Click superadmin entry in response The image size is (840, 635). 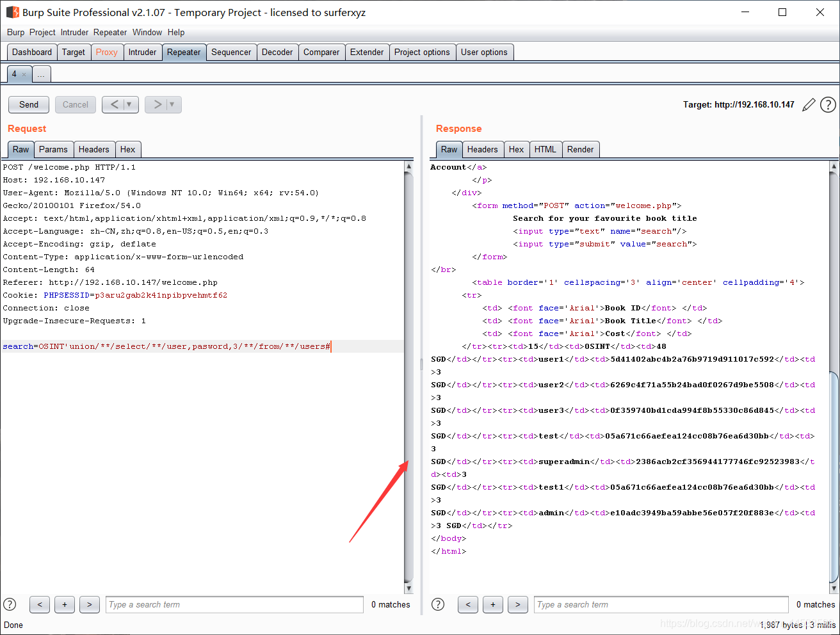[x=564, y=462]
